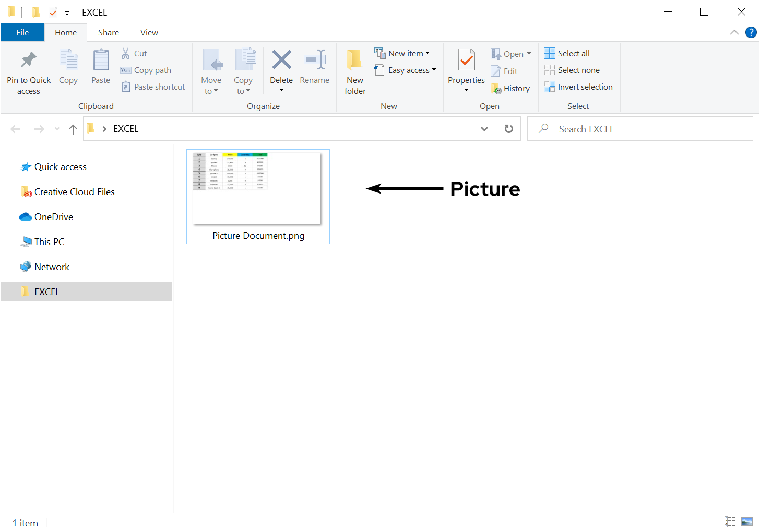Switch to the View tab
This screenshot has width=760, height=532.
[149, 32]
